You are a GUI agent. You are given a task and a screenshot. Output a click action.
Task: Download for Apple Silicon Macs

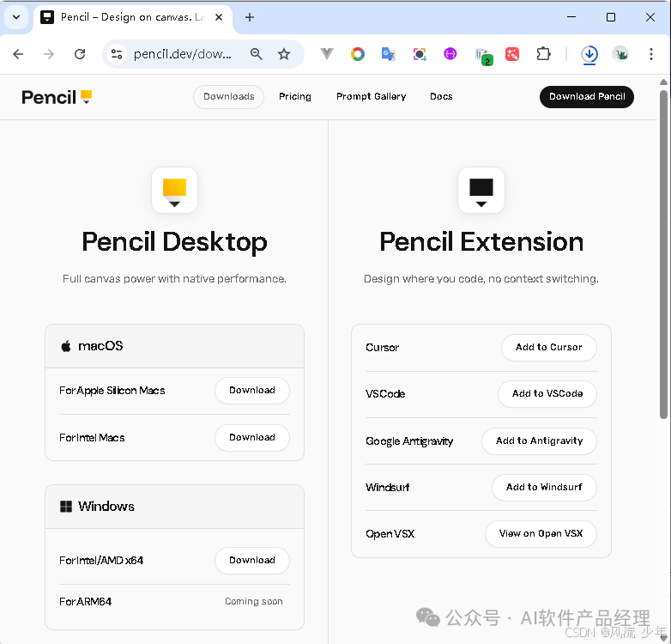[252, 391]
